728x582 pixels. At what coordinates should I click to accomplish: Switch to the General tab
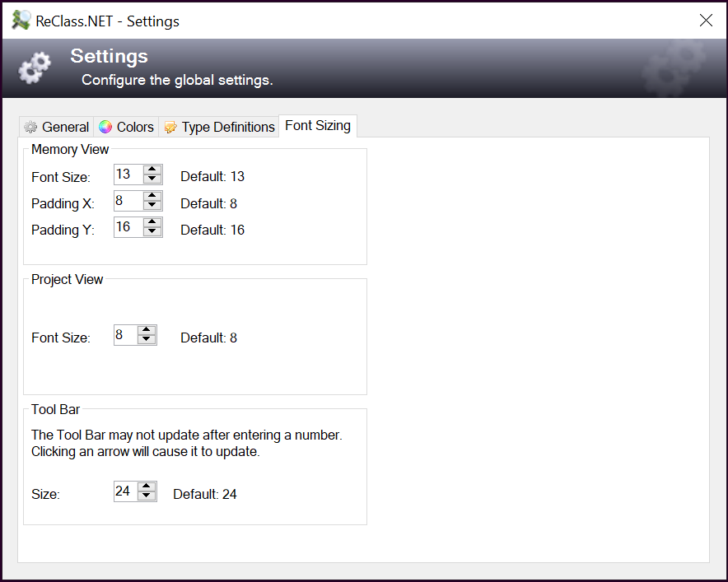(x=57, y=127)
